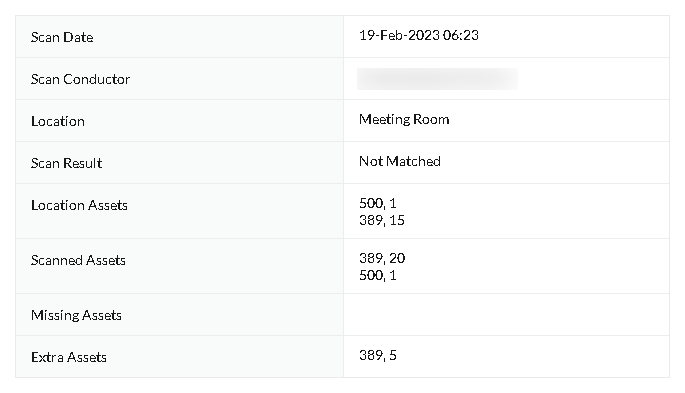
Task: Click the Scan Result label
Action: point(66,163)
